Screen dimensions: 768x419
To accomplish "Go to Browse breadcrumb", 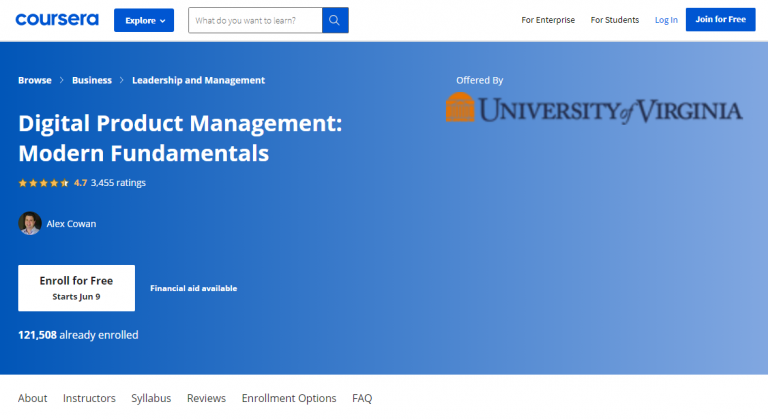I will pos(35,80).
